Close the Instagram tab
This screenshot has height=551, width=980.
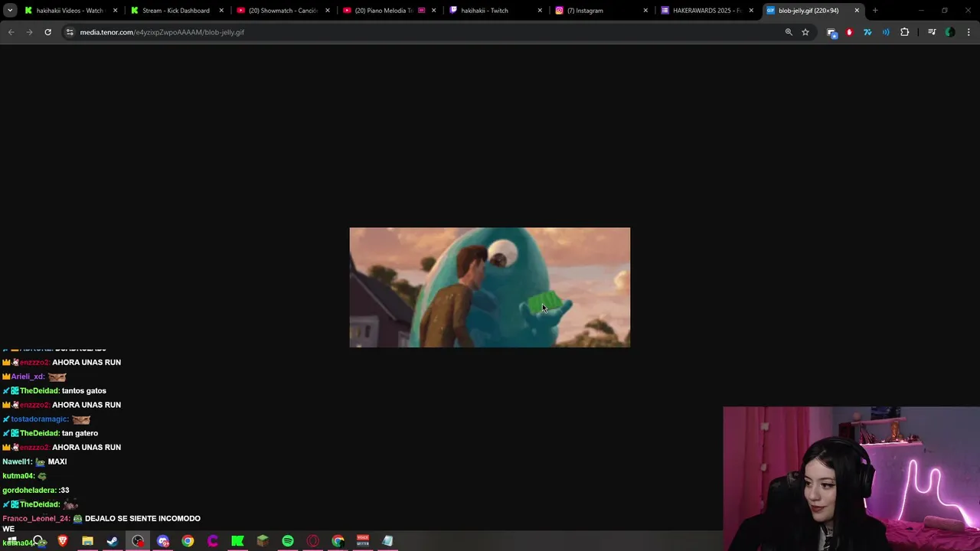point(645,11)
